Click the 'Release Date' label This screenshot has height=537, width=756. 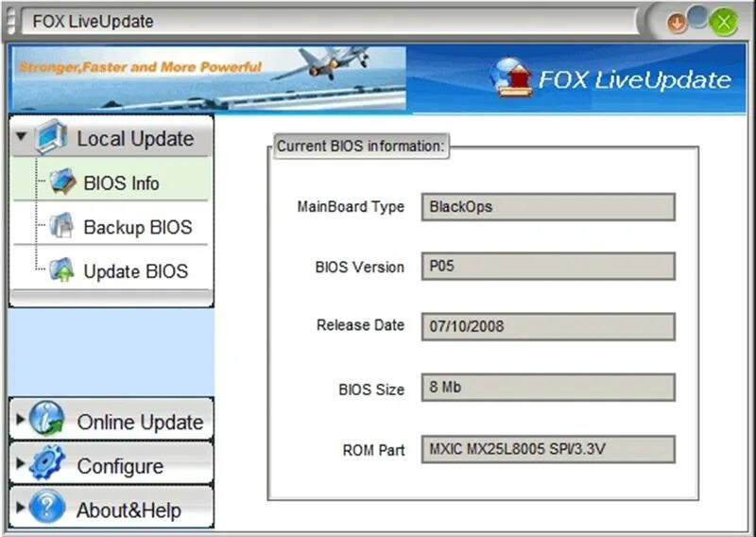(360, 325)
